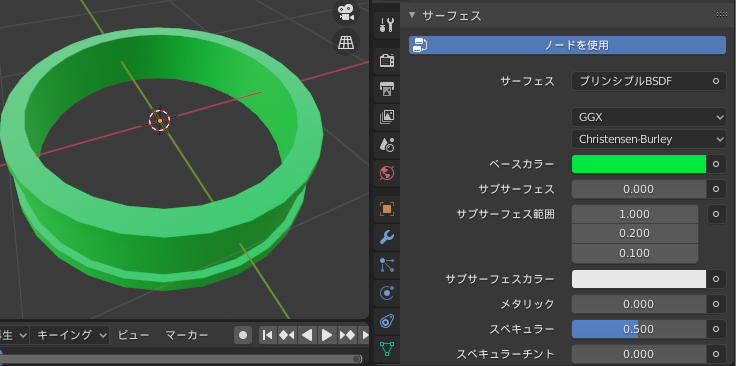
Task: Open the Tool properties tab
Action: tap(387, 25)
